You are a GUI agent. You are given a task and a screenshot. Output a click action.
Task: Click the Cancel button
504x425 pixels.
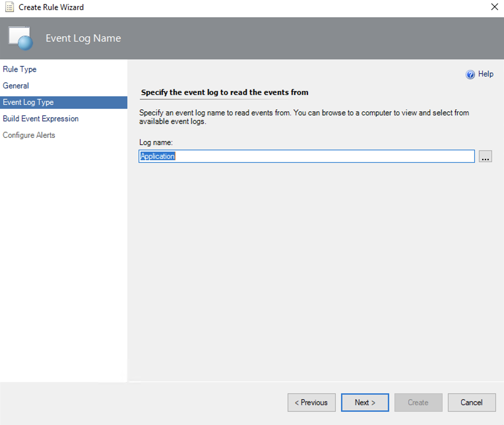coord(471,402)
